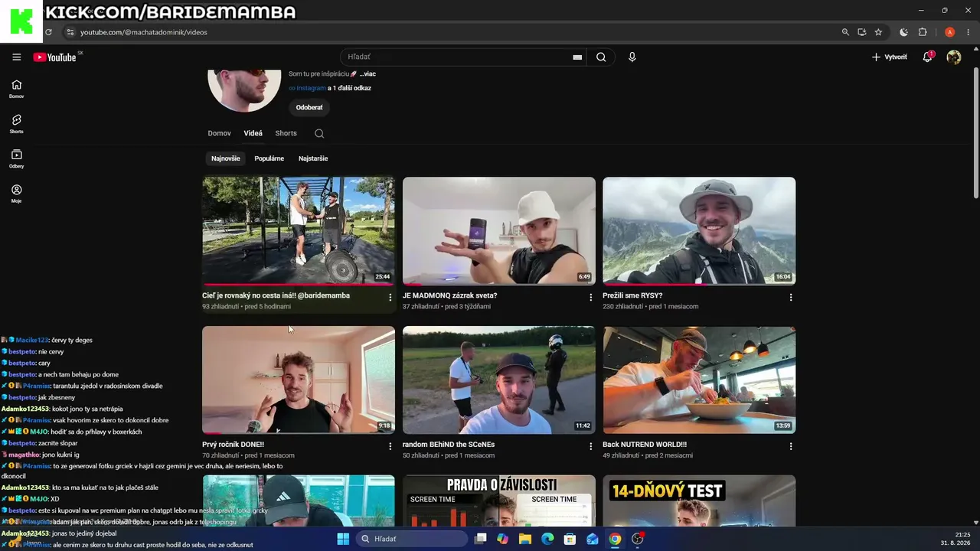Sort videos by Najnovšie
Image resolution: width=980 pixels, height=551 pixels.
[226, 158]
